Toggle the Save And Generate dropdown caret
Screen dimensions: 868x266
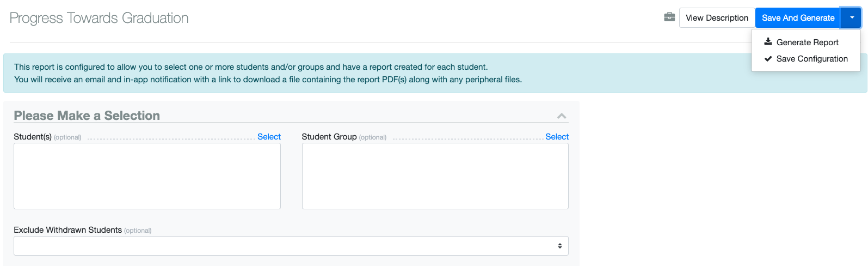pos(852,18)
